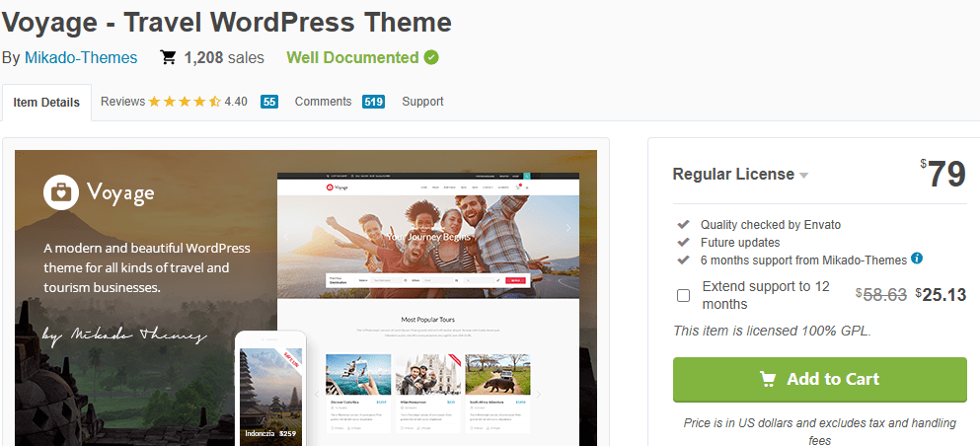Screen dimensions: 980x446
Task: Click the 'Quality checked by Envato' line
Action: coord(771,225)
